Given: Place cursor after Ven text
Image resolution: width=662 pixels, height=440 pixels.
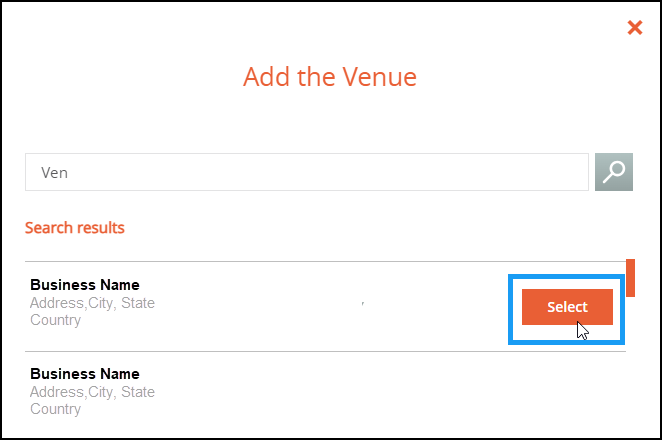Looking at the screenshot, I should pyautogui.click(x=69, y=173).
